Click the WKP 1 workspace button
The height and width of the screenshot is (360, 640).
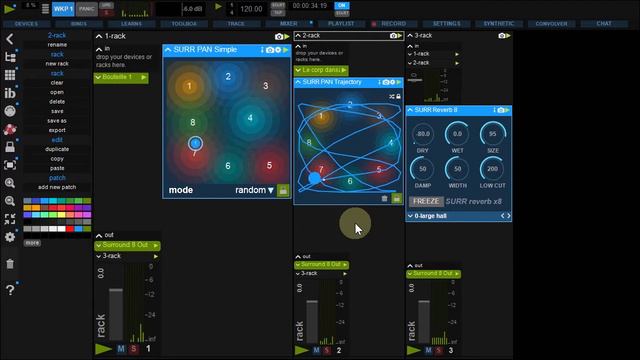pos(63,9)
